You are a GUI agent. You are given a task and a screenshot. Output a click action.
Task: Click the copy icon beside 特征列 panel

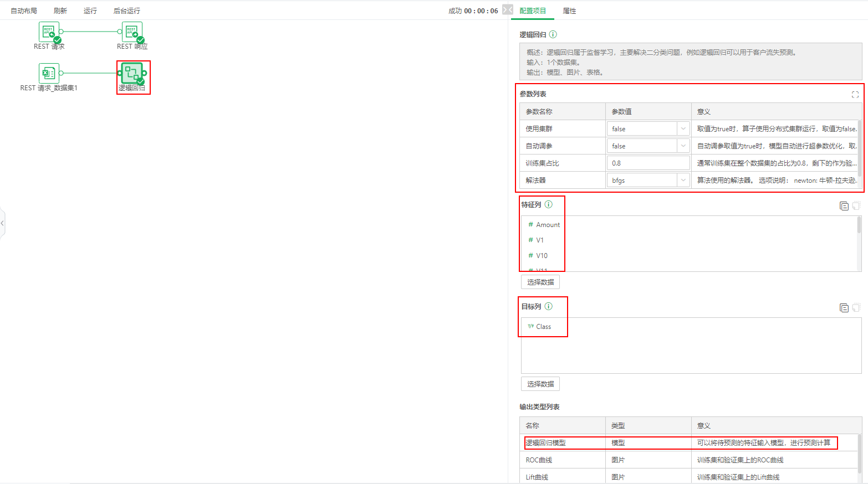pyautogui.click(x=844, y=205)
